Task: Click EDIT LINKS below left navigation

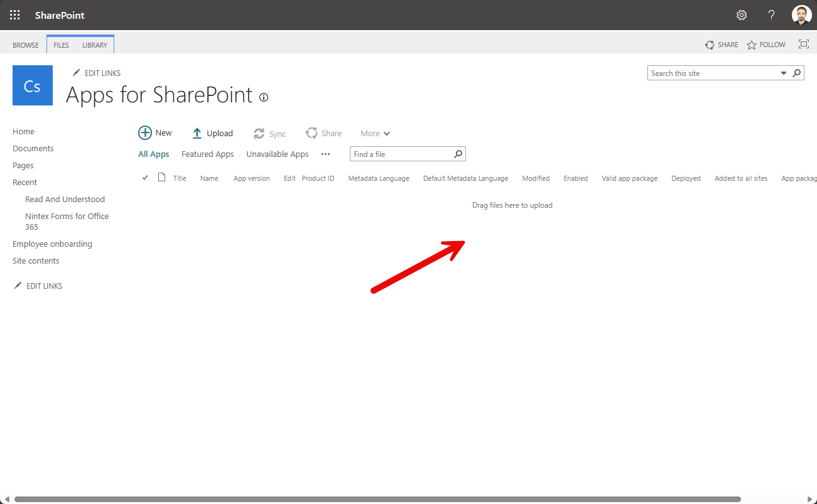Action: (x=38, y=286)
